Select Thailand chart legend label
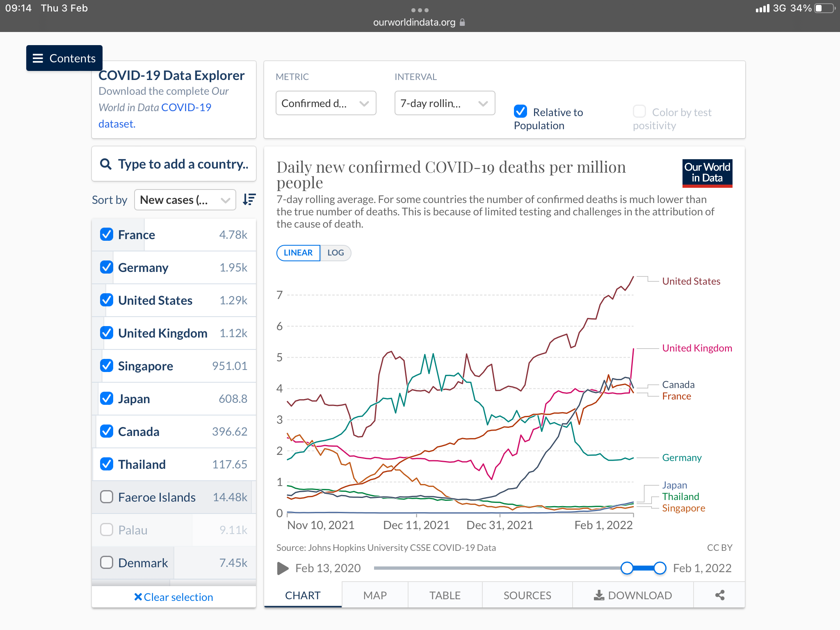The width and height of the screenshot is (840, 630). tap(680, 496)
